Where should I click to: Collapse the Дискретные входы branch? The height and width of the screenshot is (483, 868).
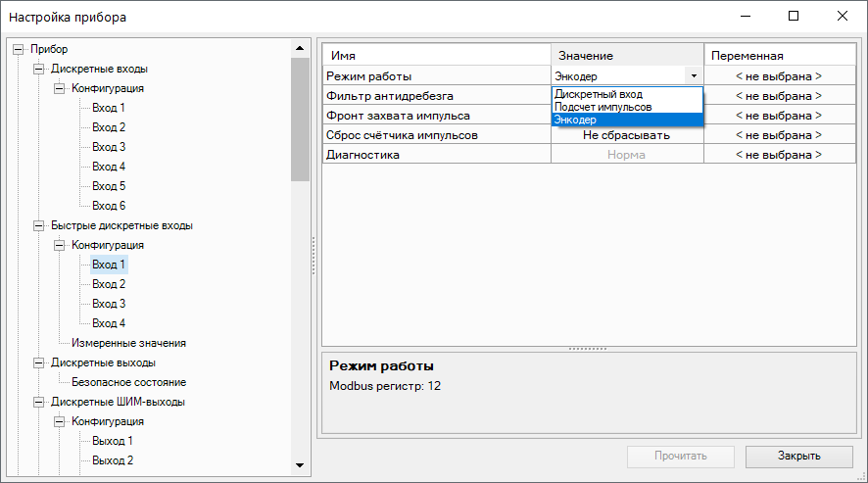(38, 69)
